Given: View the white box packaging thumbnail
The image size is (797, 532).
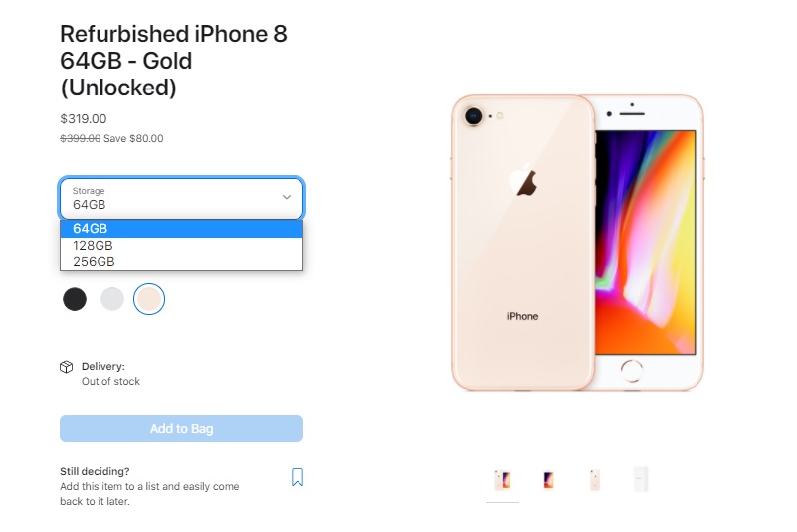Looking at the screenshot, I should [641, 479].
